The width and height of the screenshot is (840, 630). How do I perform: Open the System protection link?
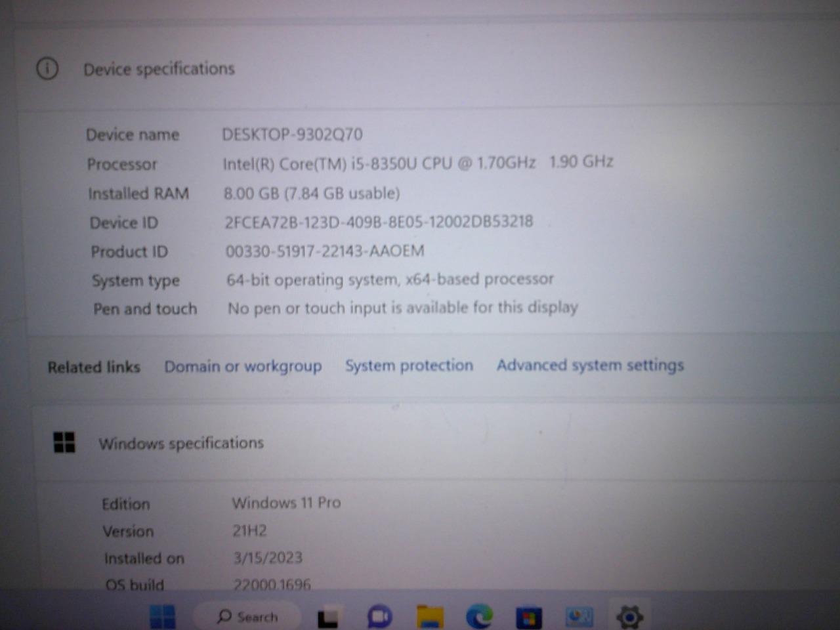[x=409, y=366]
